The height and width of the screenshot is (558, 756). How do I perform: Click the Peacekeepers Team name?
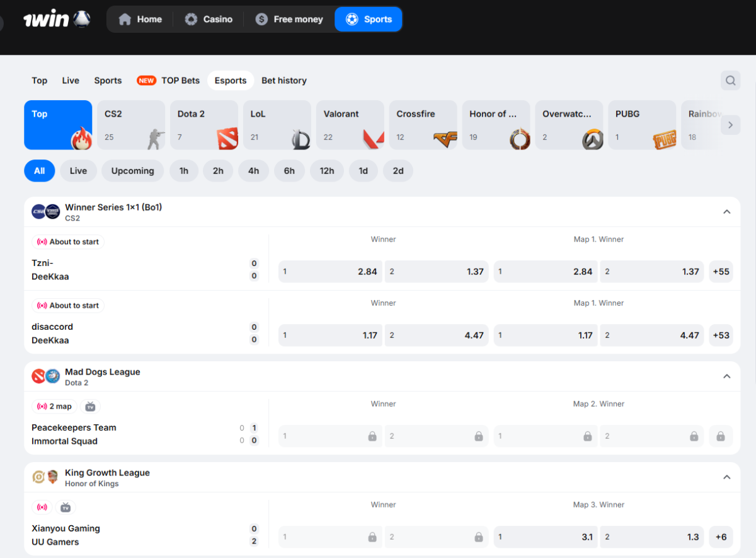(74, 427)
